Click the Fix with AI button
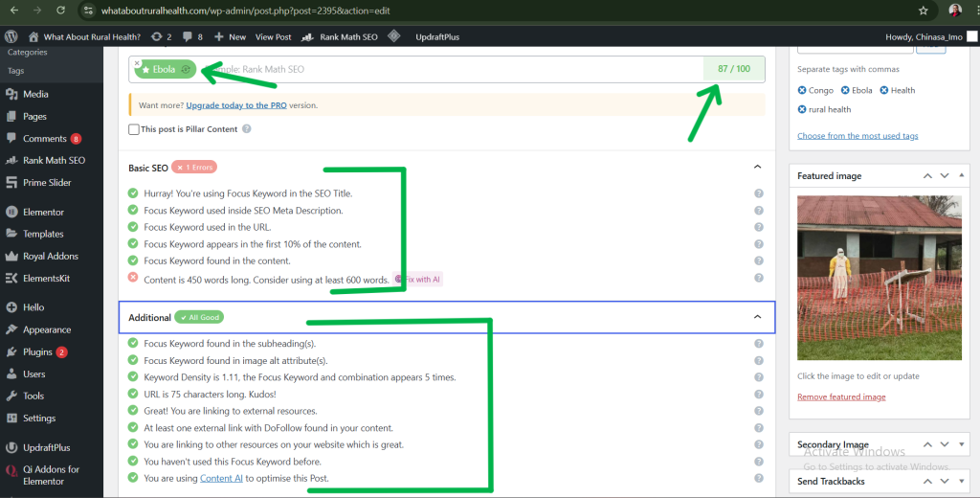Screen dimensions: 980x498 [419, 280]
